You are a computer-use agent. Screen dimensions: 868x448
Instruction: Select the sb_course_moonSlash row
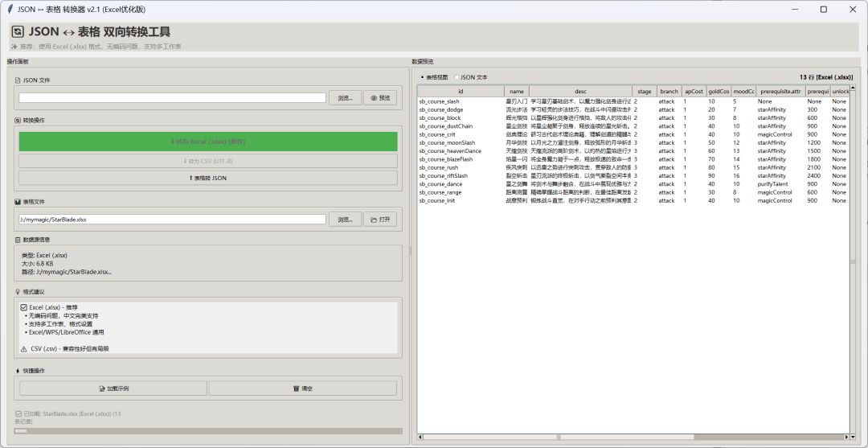coord(633,143)
